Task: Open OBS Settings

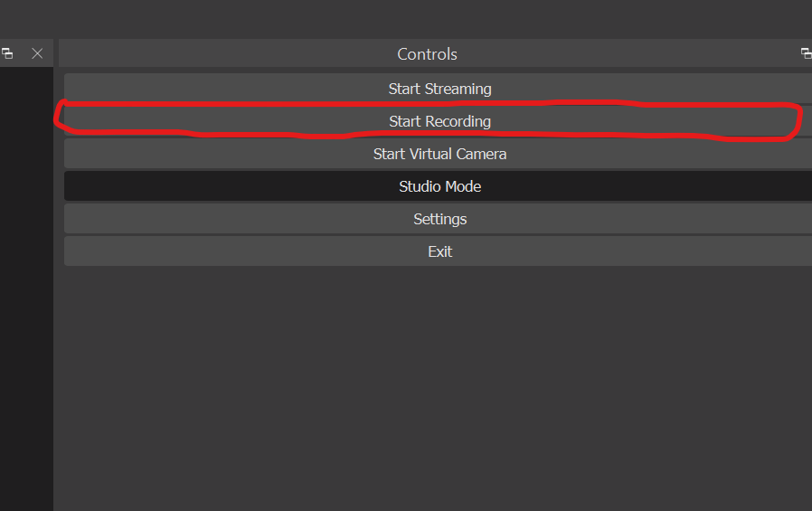Action: click(439, 219)
